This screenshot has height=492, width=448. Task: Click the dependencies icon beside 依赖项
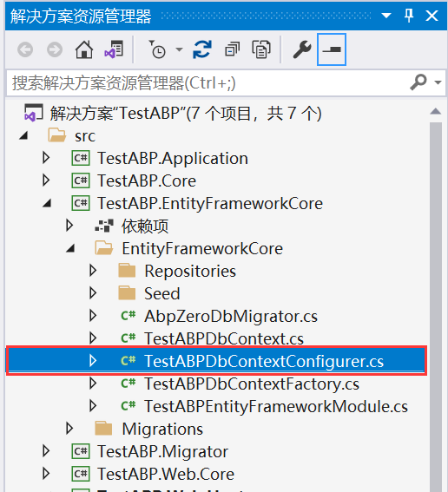(x=104, y=226)
